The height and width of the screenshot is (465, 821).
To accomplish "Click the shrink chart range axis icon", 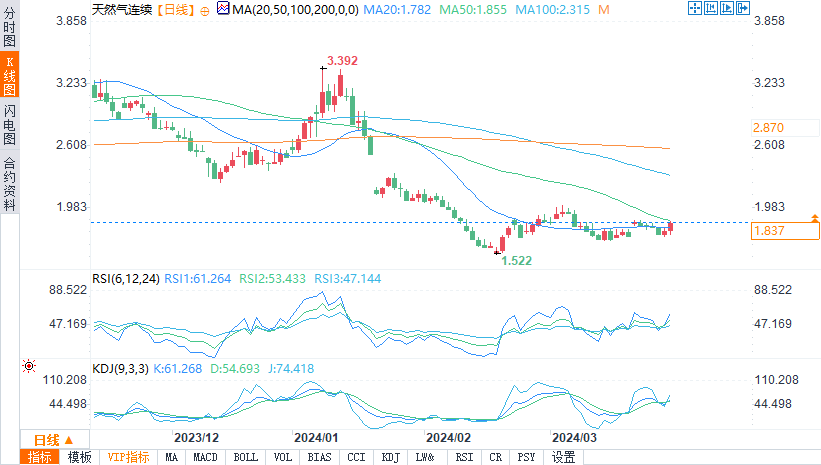I will [x=711, y=8].
